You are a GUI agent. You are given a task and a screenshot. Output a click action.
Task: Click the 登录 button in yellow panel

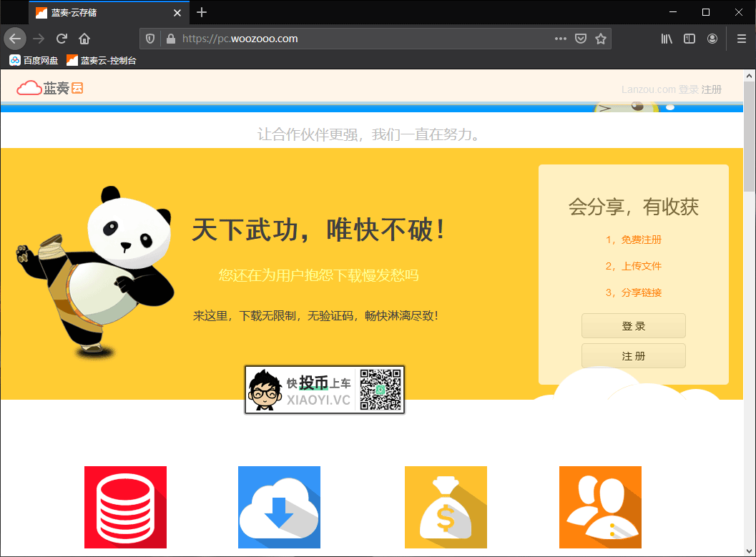click(x=633, y=326)
